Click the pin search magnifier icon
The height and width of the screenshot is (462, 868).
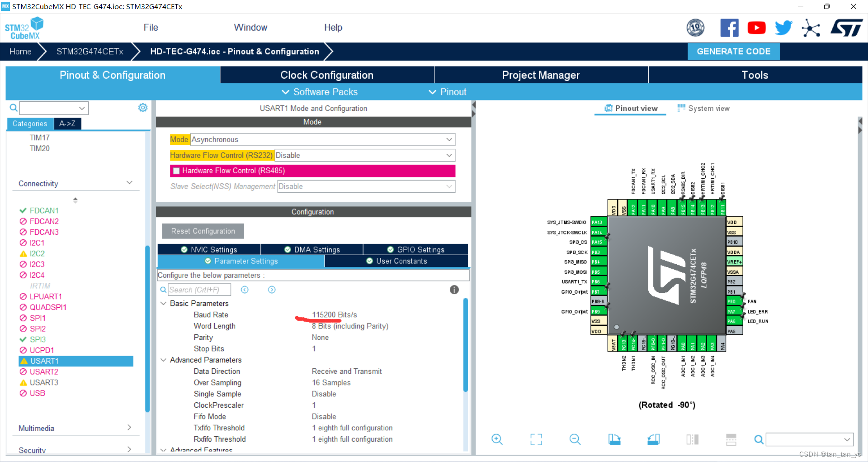[759, 439]
